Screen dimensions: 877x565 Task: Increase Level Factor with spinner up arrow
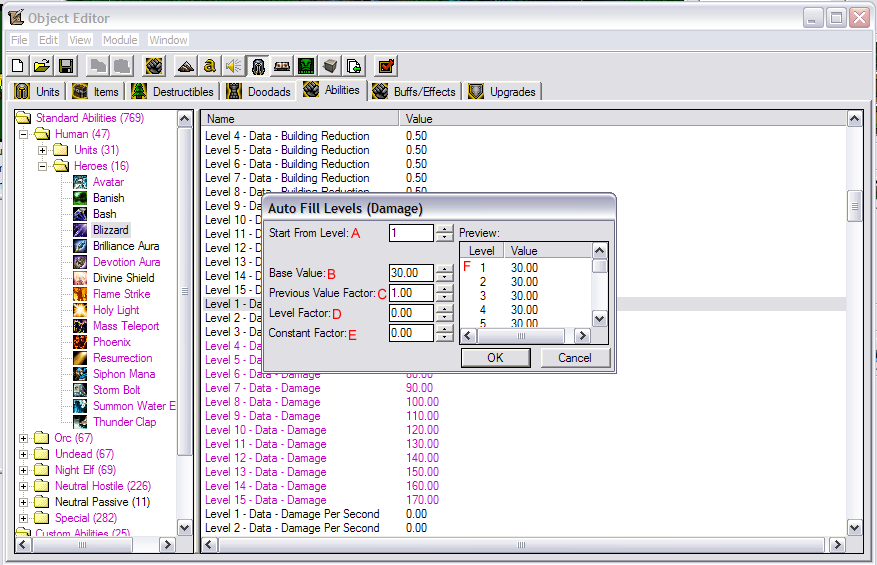click(x=445, y=309)
